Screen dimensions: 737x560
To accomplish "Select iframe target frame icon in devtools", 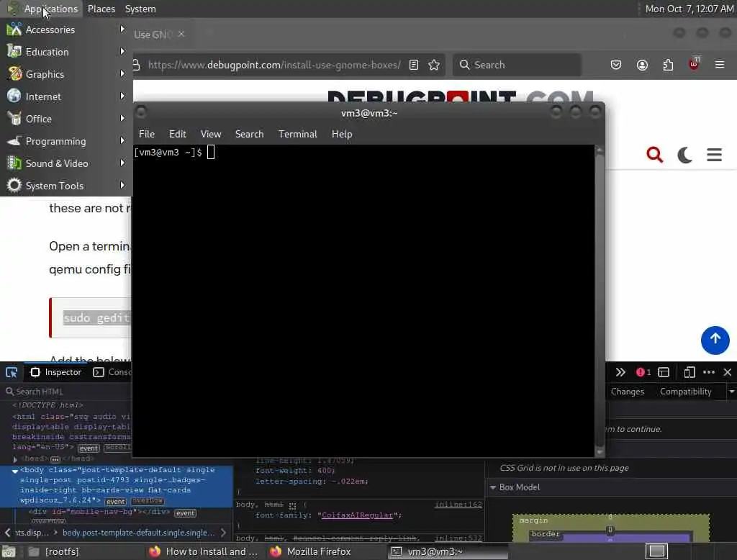I will (x=663, y=372).
